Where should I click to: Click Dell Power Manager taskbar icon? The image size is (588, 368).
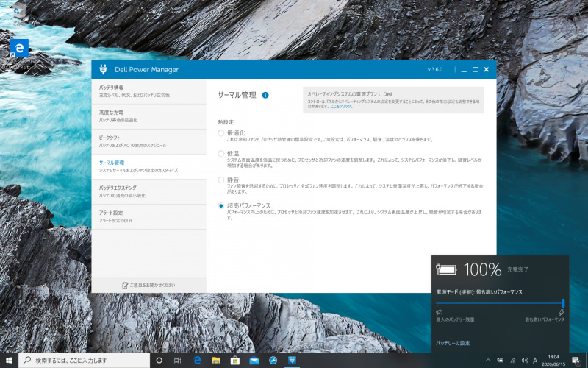(292, 361)
